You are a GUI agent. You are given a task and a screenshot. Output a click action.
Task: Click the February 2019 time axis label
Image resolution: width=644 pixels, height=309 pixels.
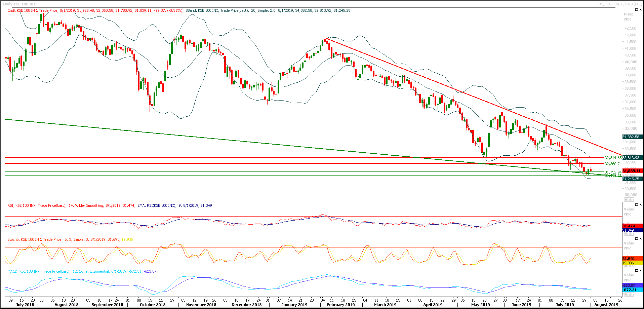click(x=340, y=305)
